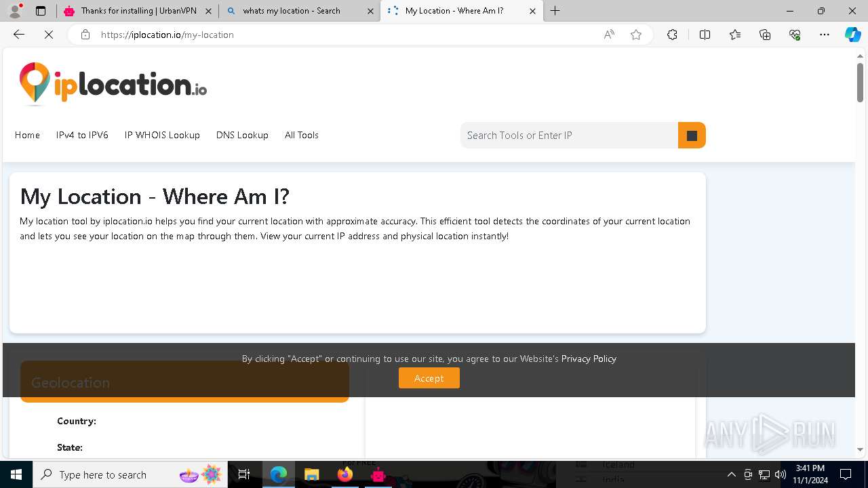Open the clock and date flyout
Viewport: 868px width, 488px height.
click(810, 474)
